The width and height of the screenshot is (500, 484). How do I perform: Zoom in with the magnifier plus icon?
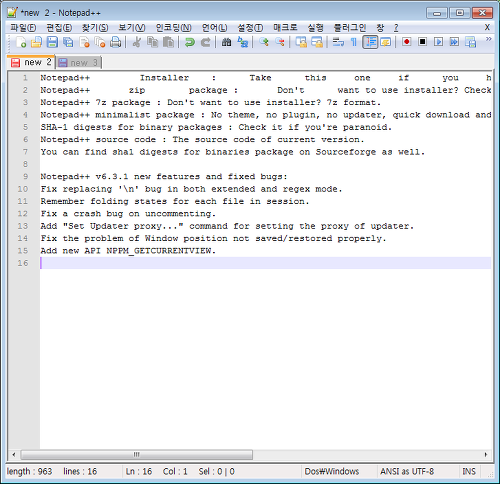(264, 42)
